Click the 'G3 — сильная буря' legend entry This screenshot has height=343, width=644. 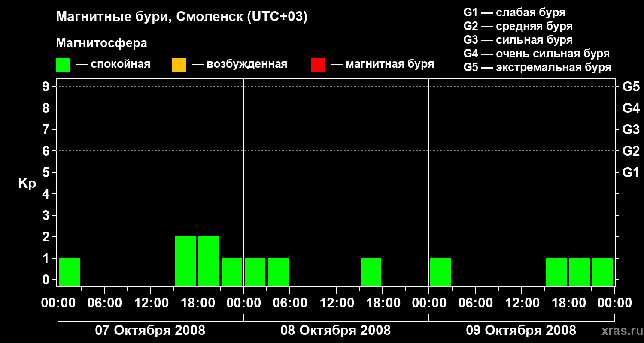[518, 40]
